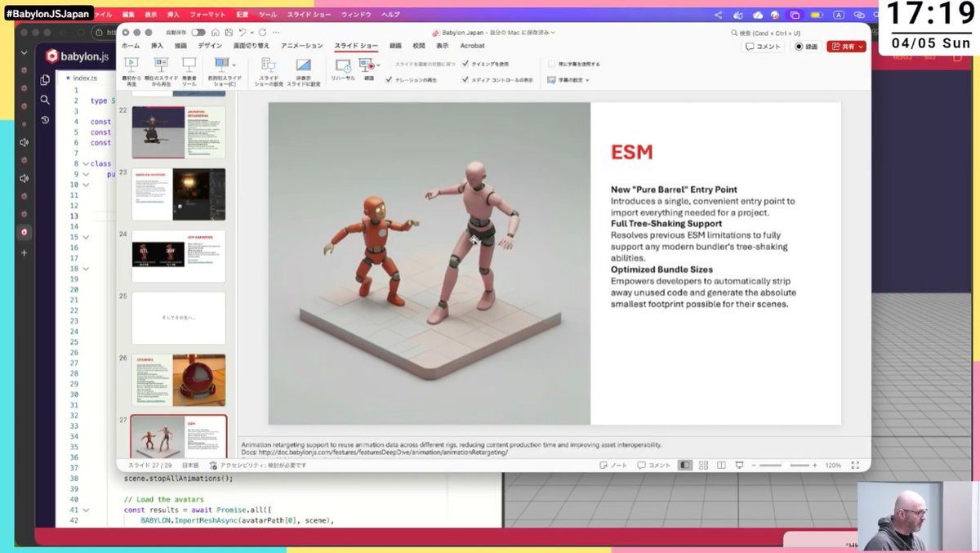Toggle Use Timings checkbox
Screen dimensions: 980x553
point(465,64)
